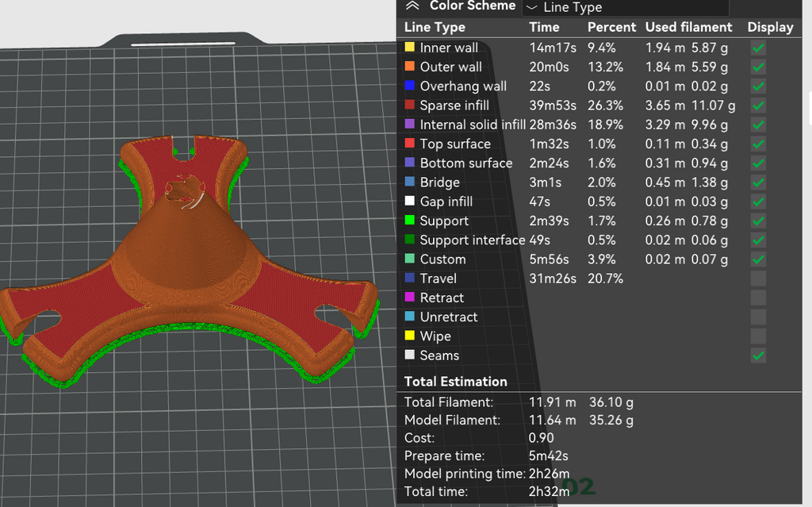The height and width of the screenshot is (507, 812).
Task: Select the Inner wall row label
Action: (x=449, y=48)
